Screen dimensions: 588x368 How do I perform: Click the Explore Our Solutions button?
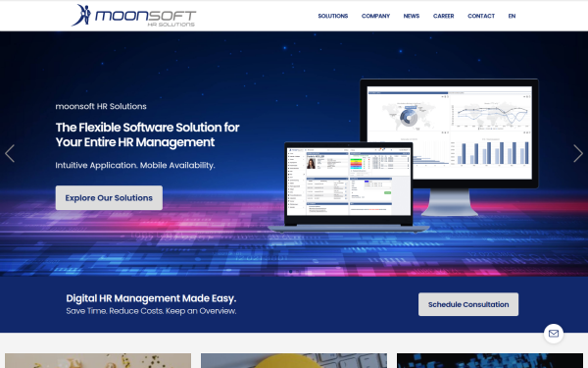(109, 197)
